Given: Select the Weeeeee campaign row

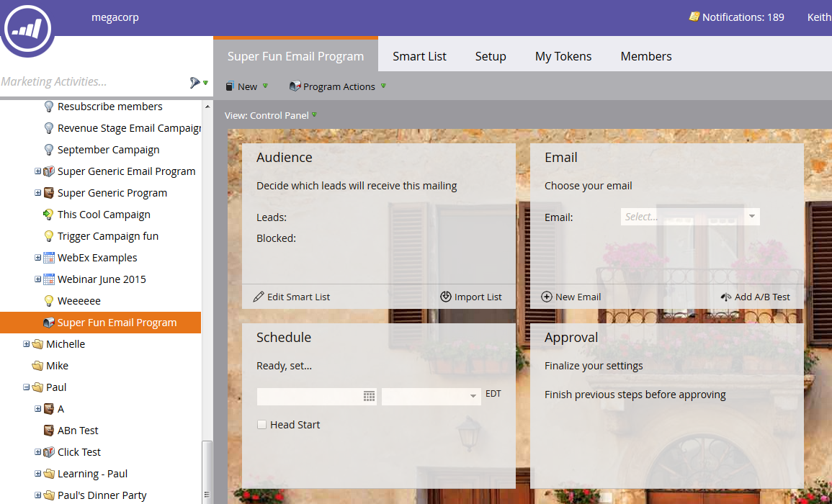Looking at the screenshot, I should pos(101,301).
